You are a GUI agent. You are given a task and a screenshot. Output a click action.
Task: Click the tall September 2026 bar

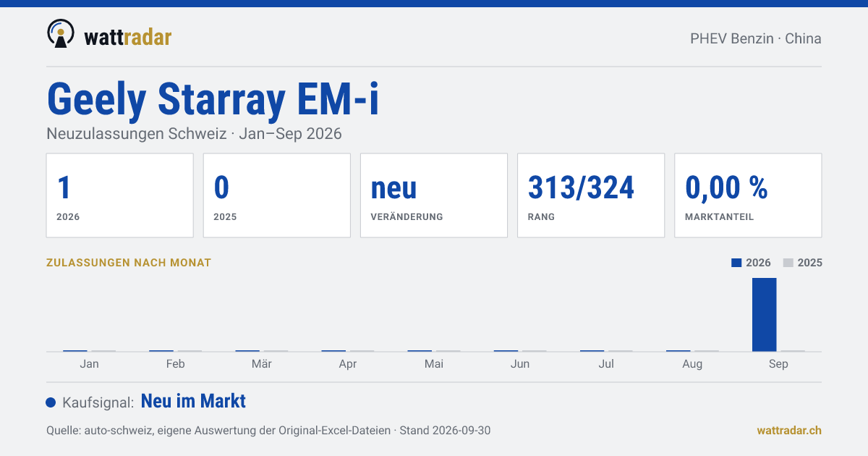pos(764,315)
